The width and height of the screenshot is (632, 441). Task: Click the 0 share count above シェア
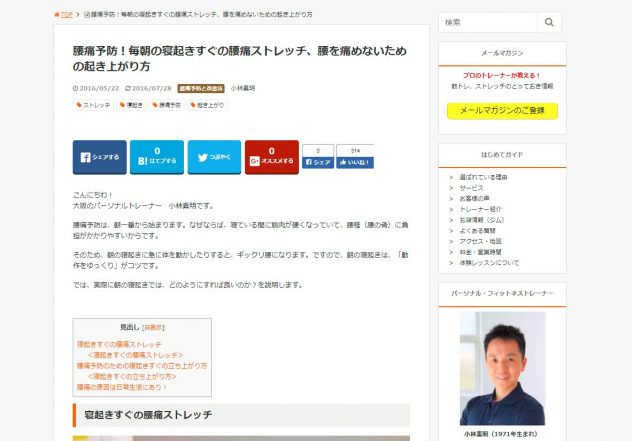(318, 151)
